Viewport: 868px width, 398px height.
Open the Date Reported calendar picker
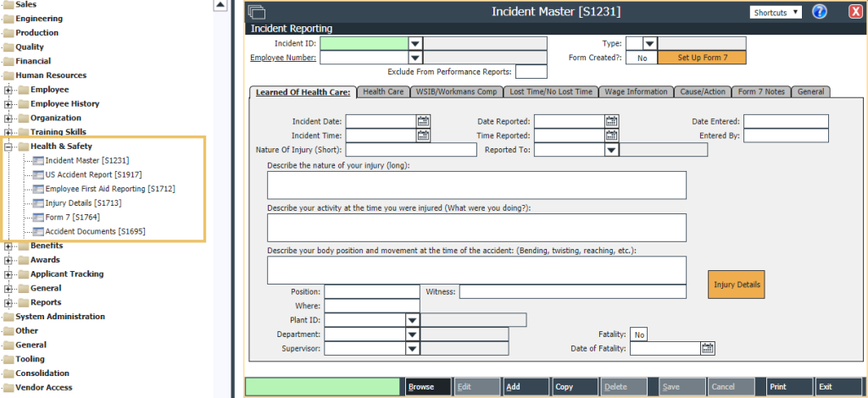click(x=611, y=121)
